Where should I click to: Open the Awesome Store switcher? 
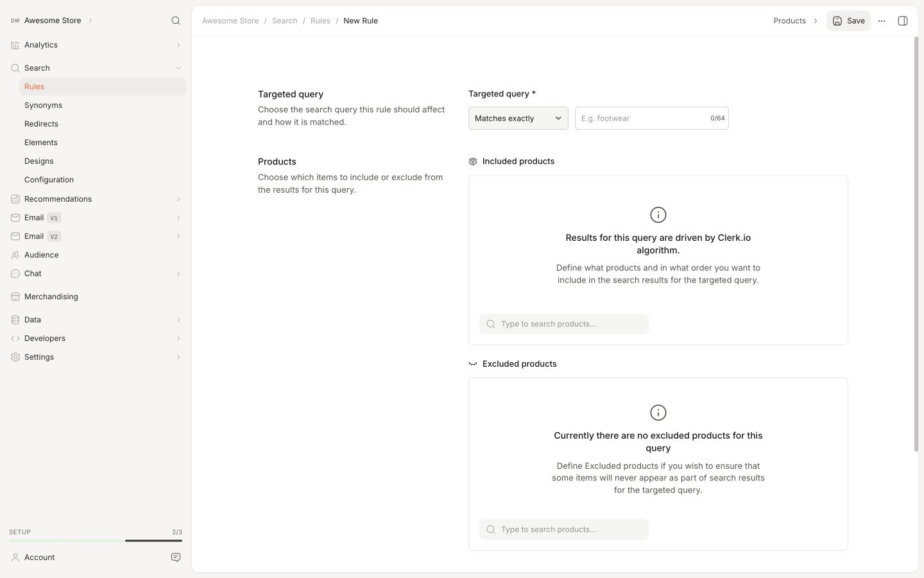coord(51,21)
